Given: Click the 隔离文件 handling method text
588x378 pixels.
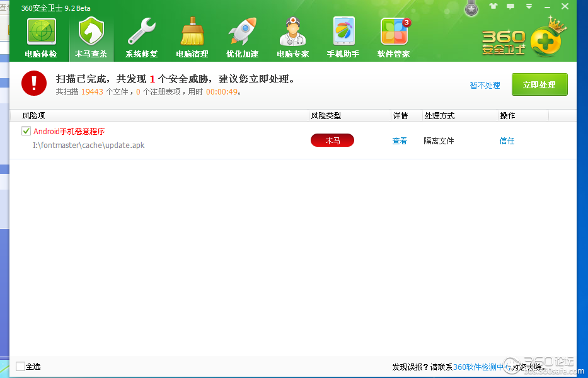Looking at the screenshot, I should pos(439,141).
